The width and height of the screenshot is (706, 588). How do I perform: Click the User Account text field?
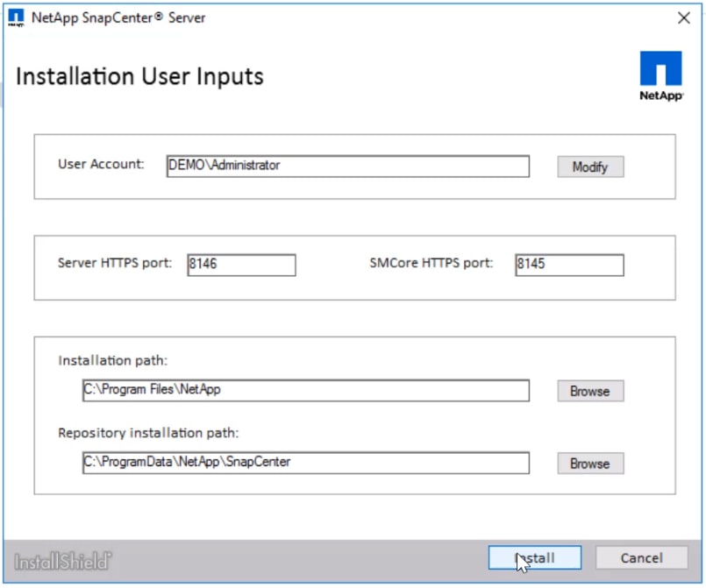pos(347,166)
